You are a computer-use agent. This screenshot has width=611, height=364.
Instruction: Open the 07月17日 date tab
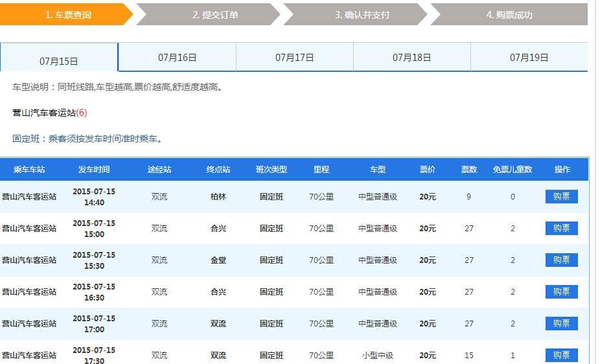pyautogui.click(x=294, y=58)
